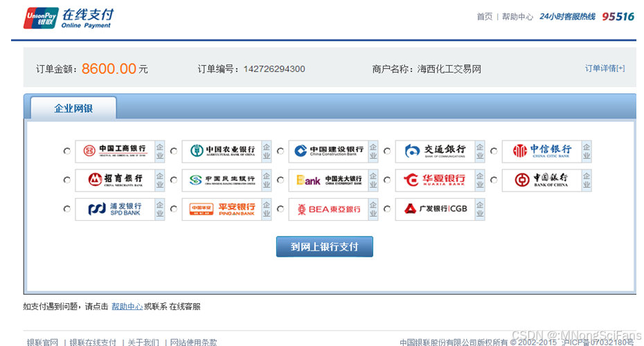Select the radio button for 招商银行
This screenshot has height=346, width=644.
[67, 180]
